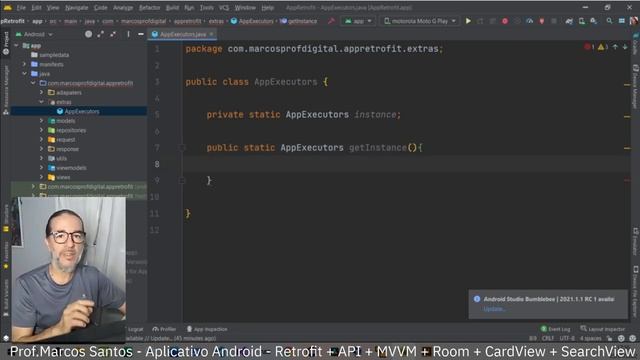Open the File menu
The height and width of the screenshot is (360, 640).
21,8
